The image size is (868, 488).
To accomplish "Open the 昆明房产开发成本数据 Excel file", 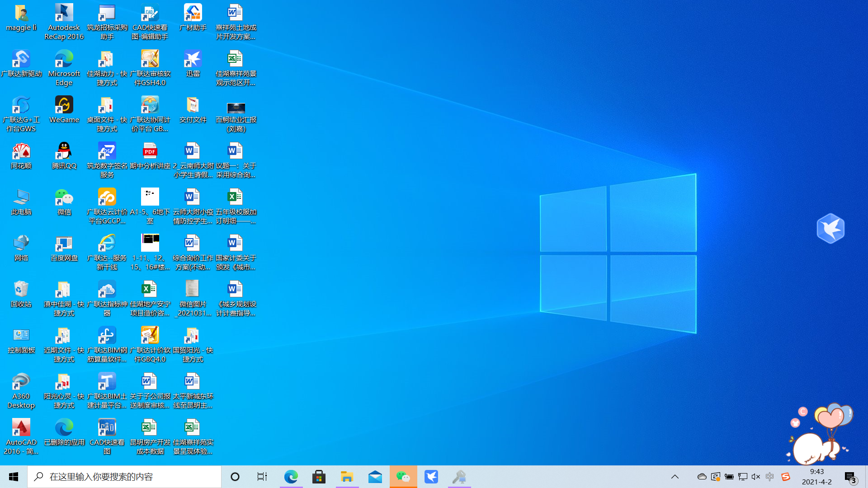I will (150, 437).
